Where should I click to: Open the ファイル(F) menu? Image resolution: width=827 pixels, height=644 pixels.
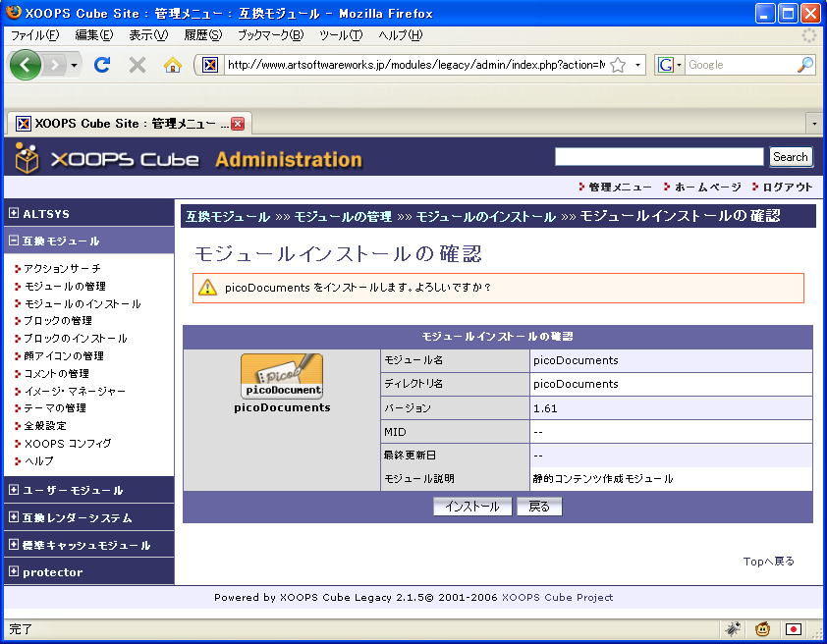click(x=34, y=35)
